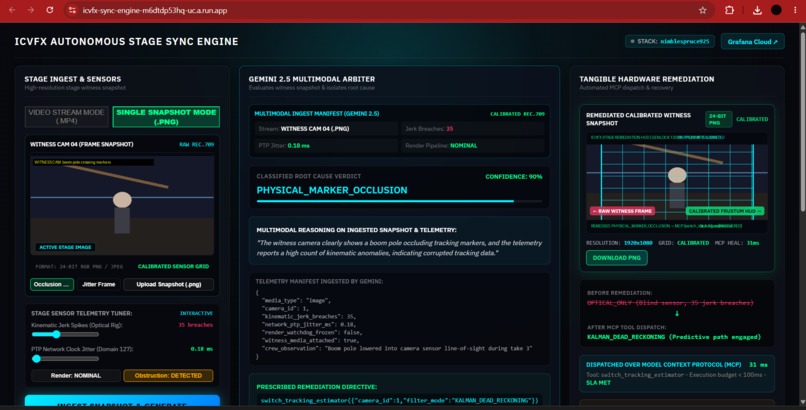This screenshot has width=806, height=410.
Task: Click the Jerk Breaches: 35 cell
Action: [472, 128]
